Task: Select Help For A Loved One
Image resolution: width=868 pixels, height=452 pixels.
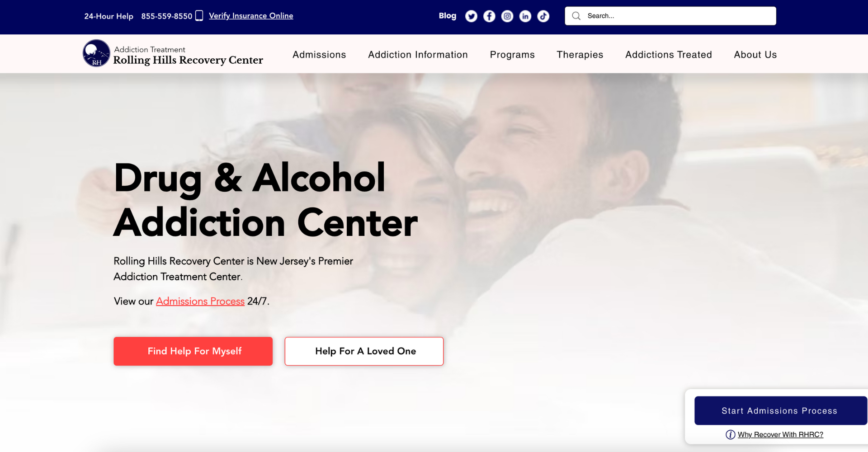Action: click(x=364, y=351)
